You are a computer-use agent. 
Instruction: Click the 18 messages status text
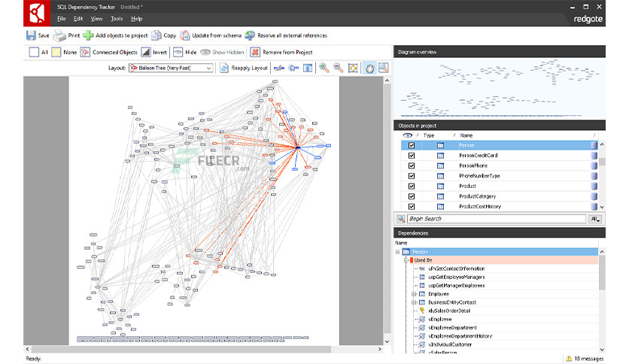click(589, 359)
